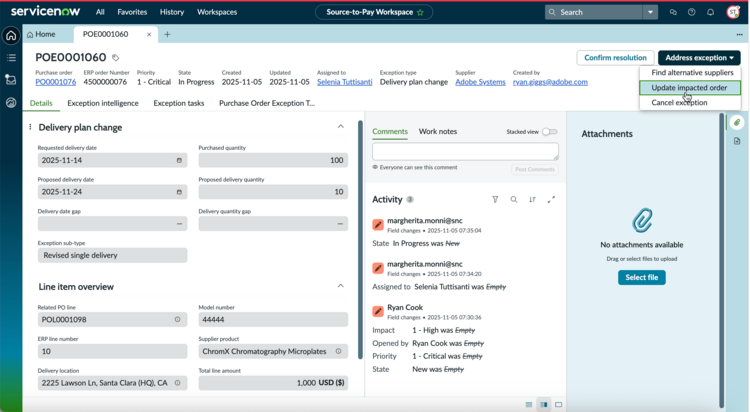
Task: Show info for Supplier product ChromX
Action: (339, 351)
